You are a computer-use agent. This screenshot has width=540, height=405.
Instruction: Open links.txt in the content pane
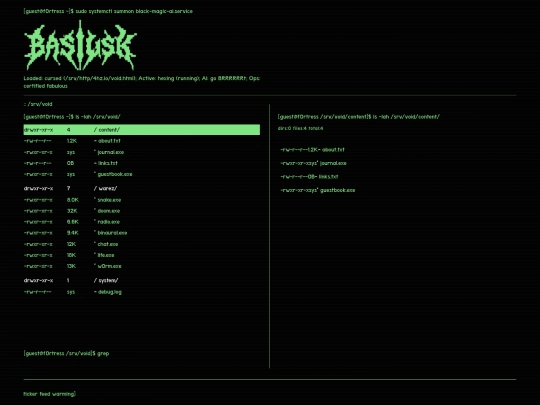[309, 177]
